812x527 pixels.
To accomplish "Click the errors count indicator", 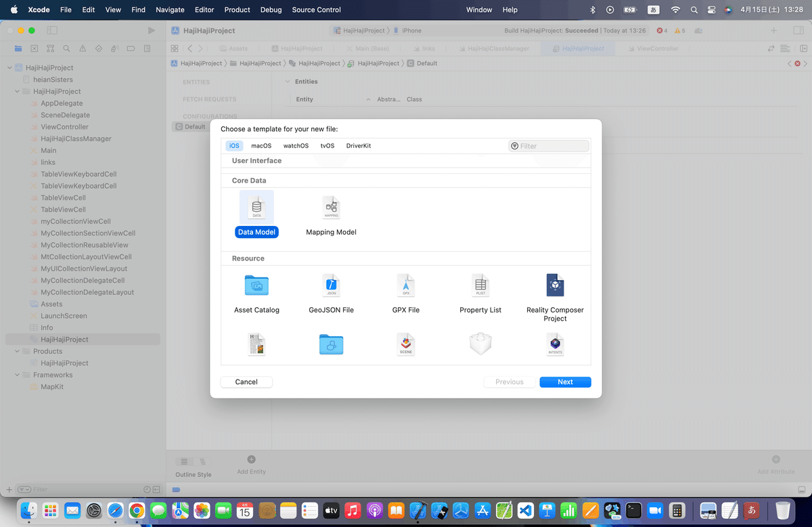I will [x=662, y=30].
